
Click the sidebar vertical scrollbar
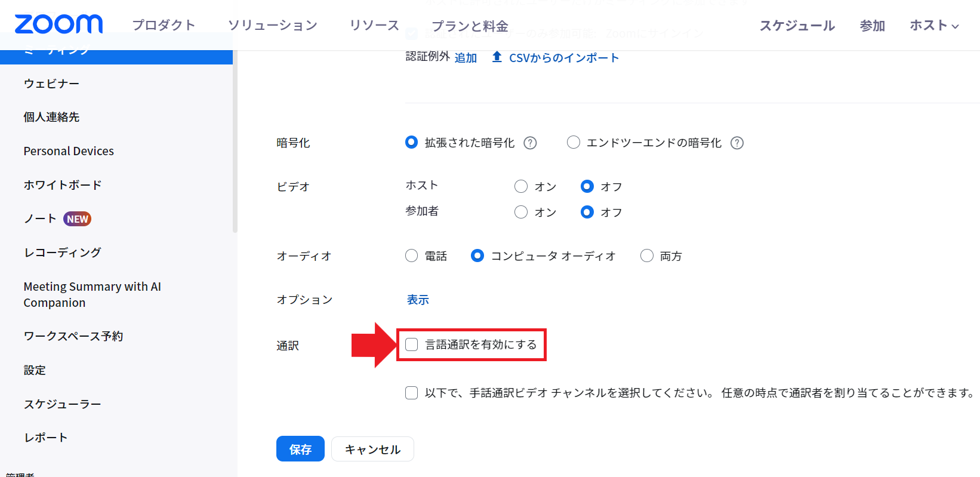pos(235,140)
